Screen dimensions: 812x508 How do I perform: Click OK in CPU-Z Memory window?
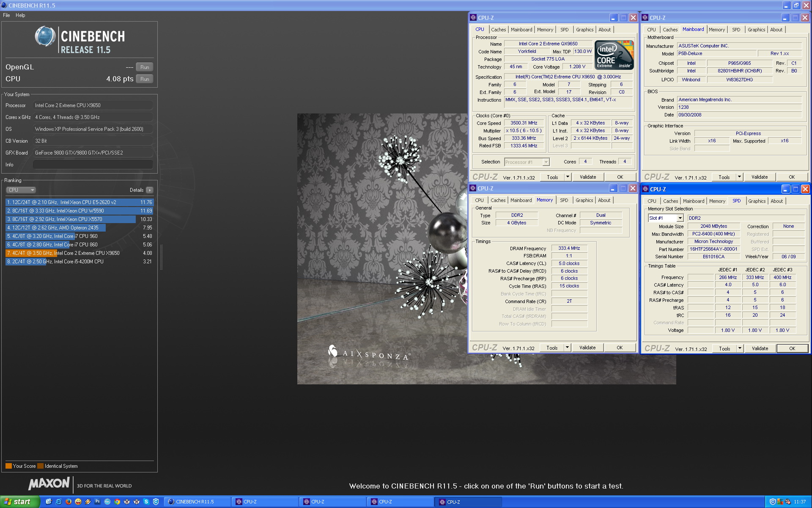pyautogui.click(x=619, y=348)
